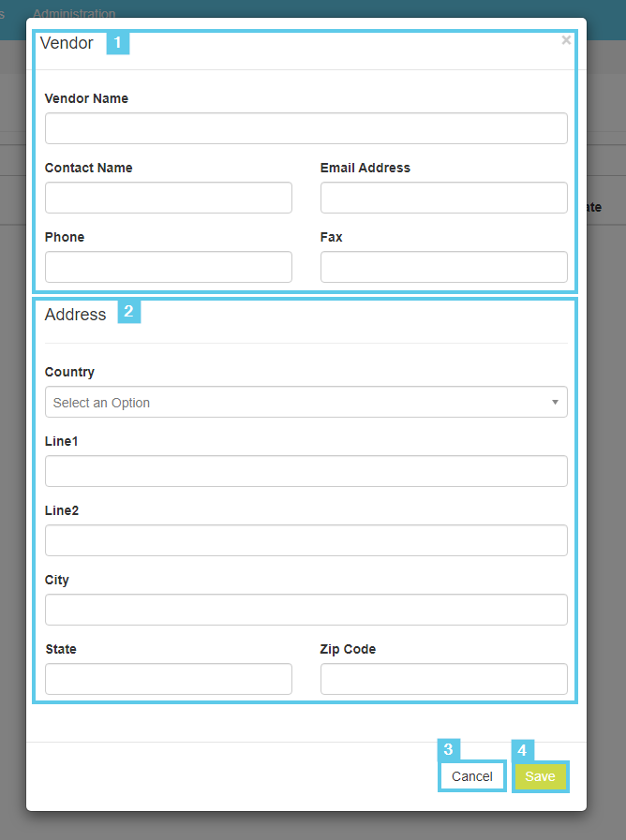Close the Vendor dialog with the X
626x840 pixels.
(566, 40)
